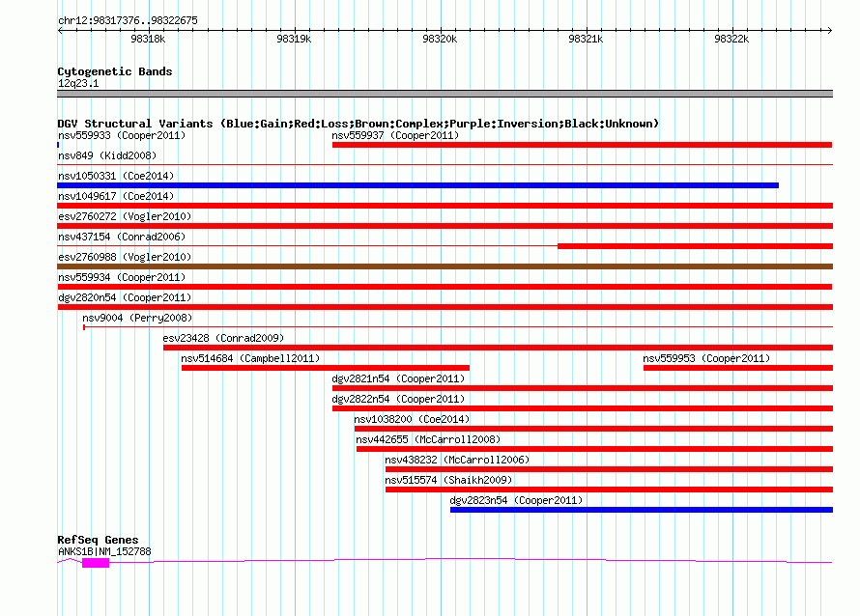
Task: Click the nsv849 (Kidd2008) label
Action: pyautogui.click(x=107, y=155)
